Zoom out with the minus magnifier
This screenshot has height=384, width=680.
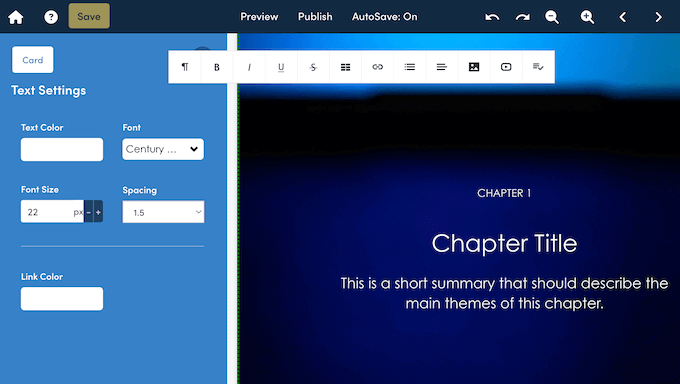point(552,17)
